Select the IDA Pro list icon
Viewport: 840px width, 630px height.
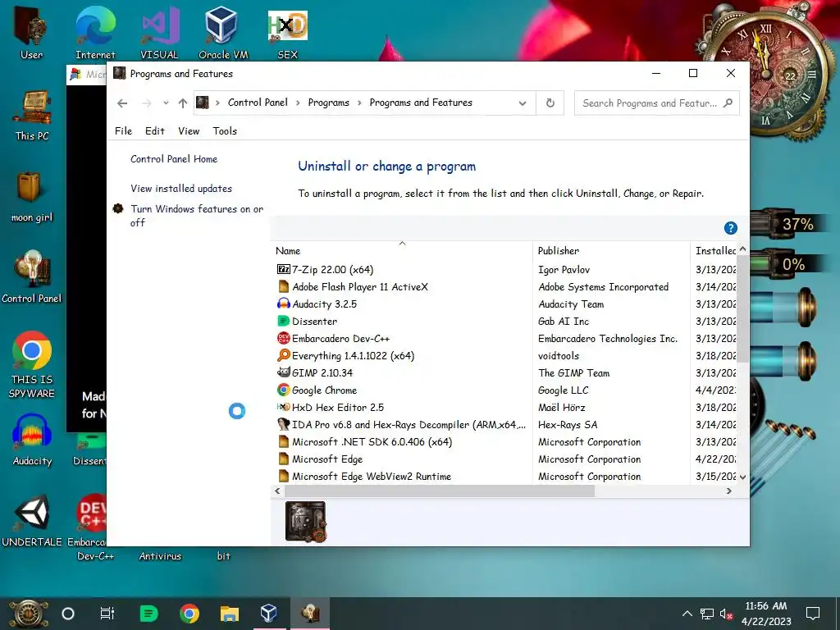pyautogui.click(x=283, y=424)
